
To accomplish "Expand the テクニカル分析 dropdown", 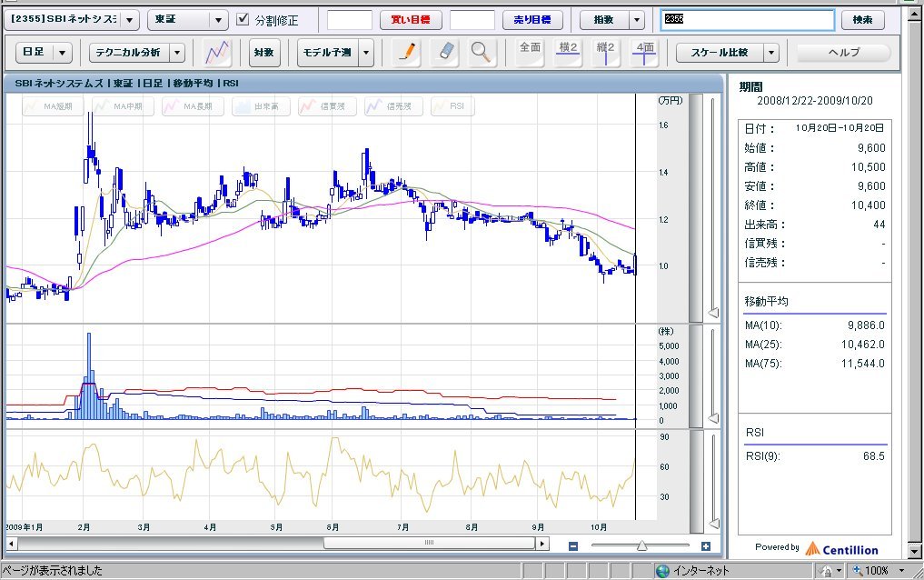I will (x=177, y=54).
